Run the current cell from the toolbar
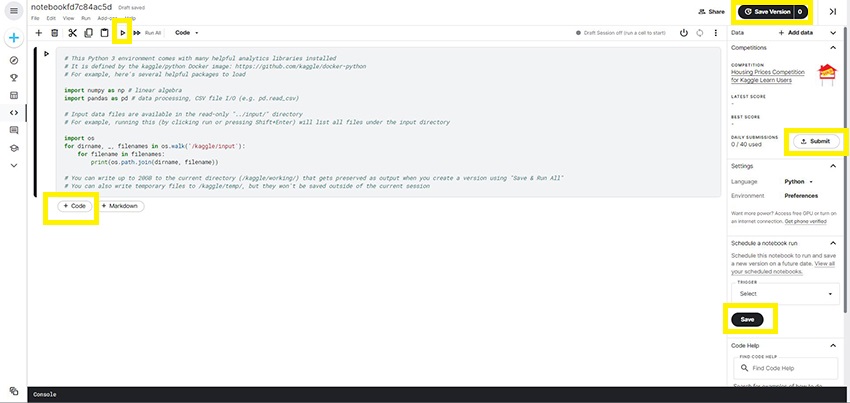 coord(123,33)
